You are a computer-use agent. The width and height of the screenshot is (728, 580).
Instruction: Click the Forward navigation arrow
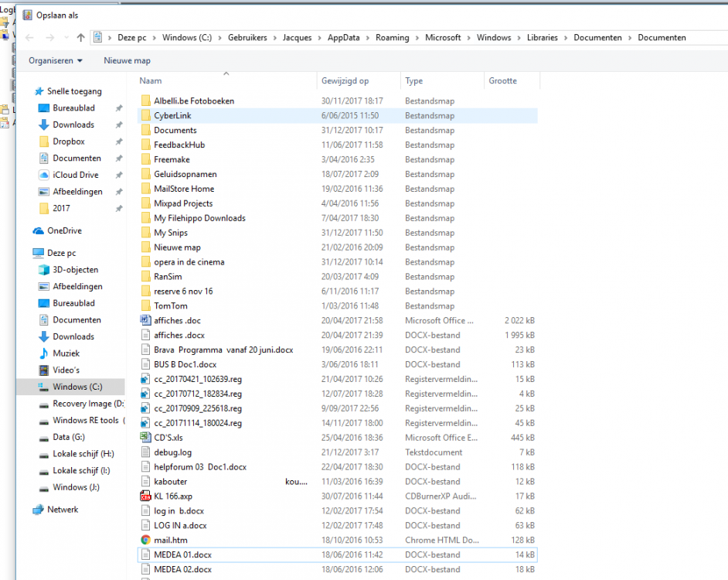tap(49, 38)
